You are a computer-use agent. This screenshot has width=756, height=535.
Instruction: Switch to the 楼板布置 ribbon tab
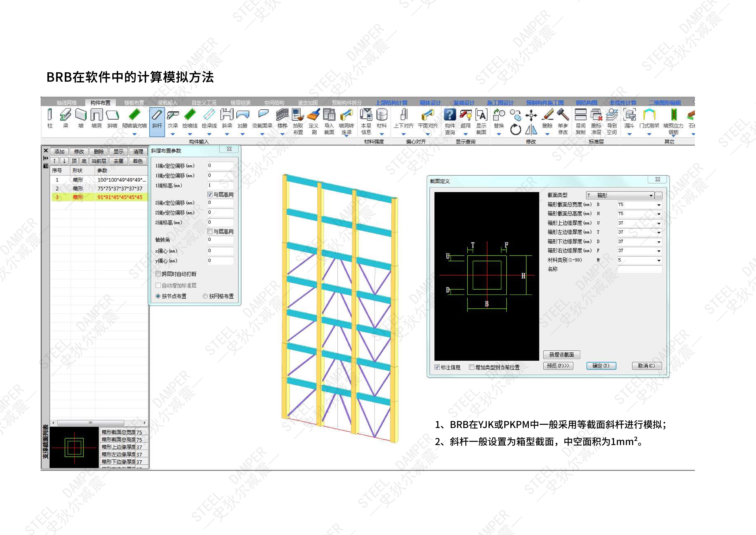[134, 103]
